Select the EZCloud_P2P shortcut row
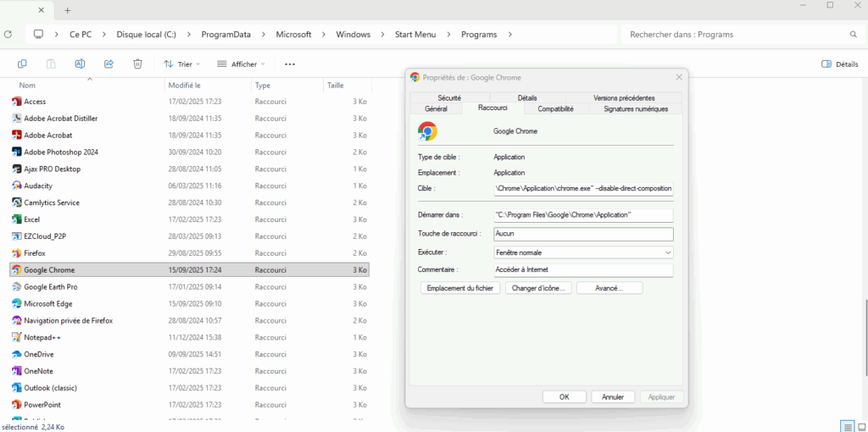The width and height of the screenshot is (868, 432). coord(190,236)
